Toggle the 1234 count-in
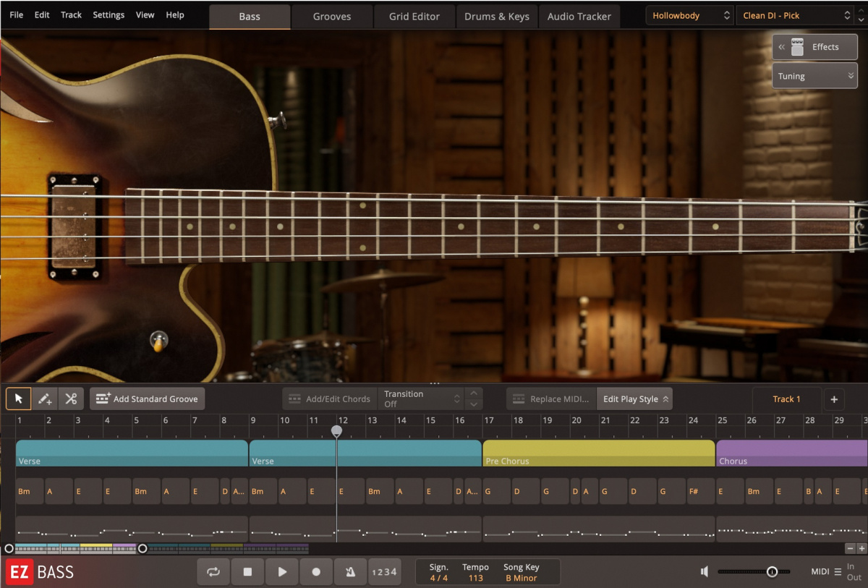 [x=384, y=571]
